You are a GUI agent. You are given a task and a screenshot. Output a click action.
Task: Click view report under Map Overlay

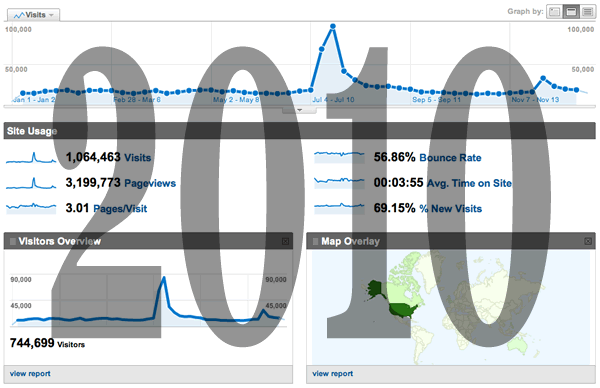click(x=333, y=373)
